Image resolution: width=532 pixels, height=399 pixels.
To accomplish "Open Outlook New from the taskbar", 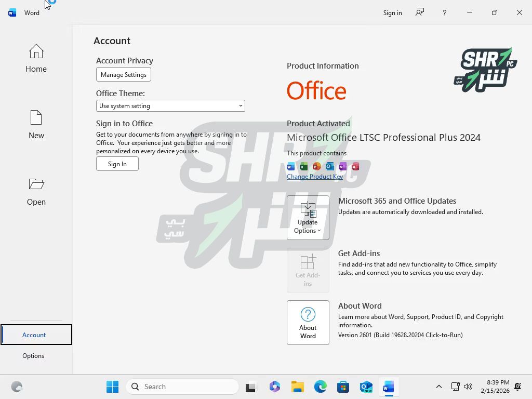I will pyautogui.click(x=366, y=387).
